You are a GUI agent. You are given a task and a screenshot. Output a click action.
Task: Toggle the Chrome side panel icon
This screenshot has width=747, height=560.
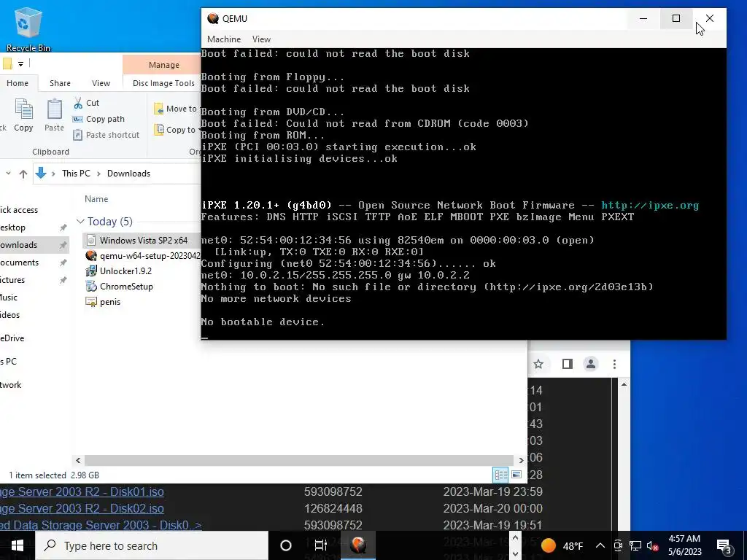pyautogui.click(x=567, y=365)
